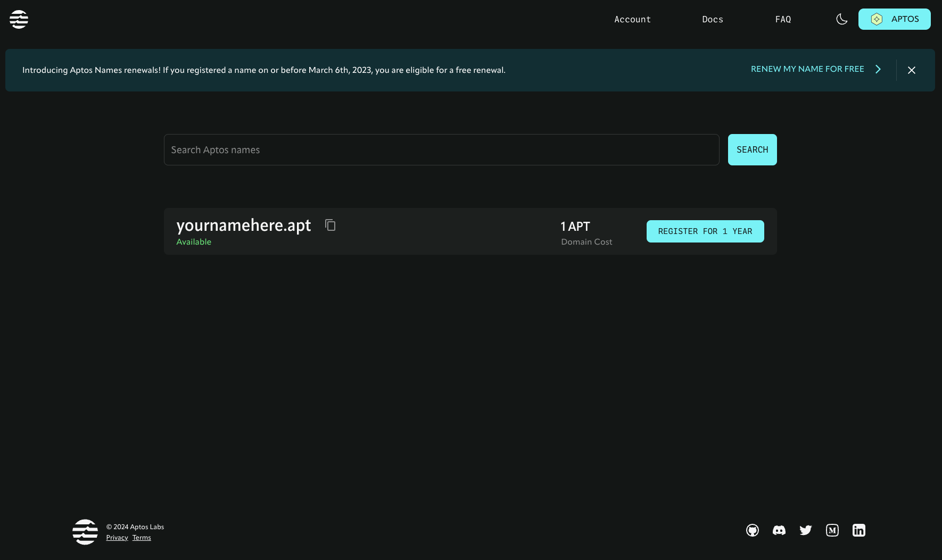Open the Account page

coord(632,19)
